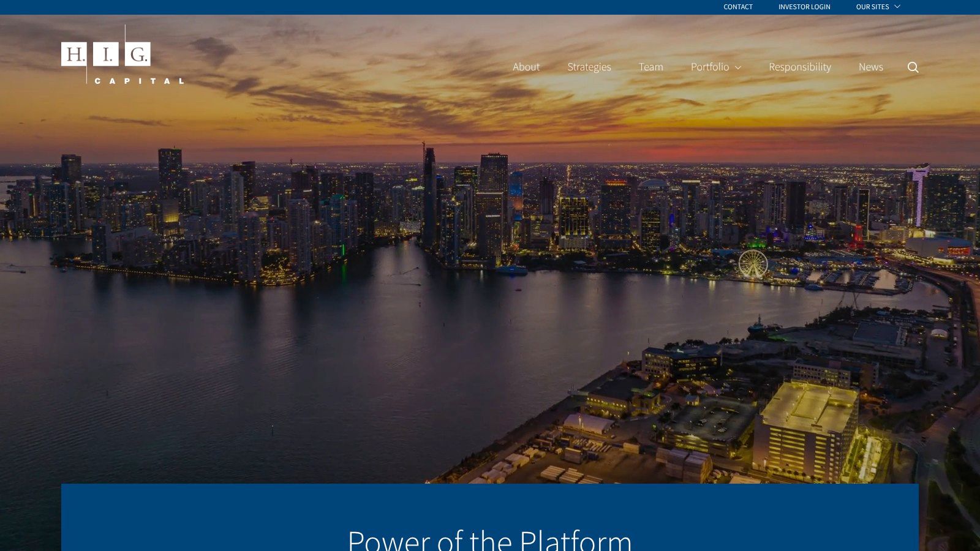Image resolution: width=980 pixels, height=551 pixels.
Task: Select the Responsibility menu item
Action: (800, 67)
